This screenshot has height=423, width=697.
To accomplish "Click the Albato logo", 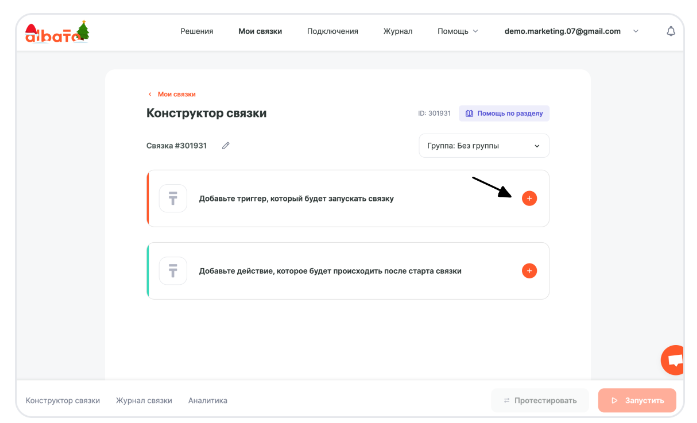I will pos(57,32).
